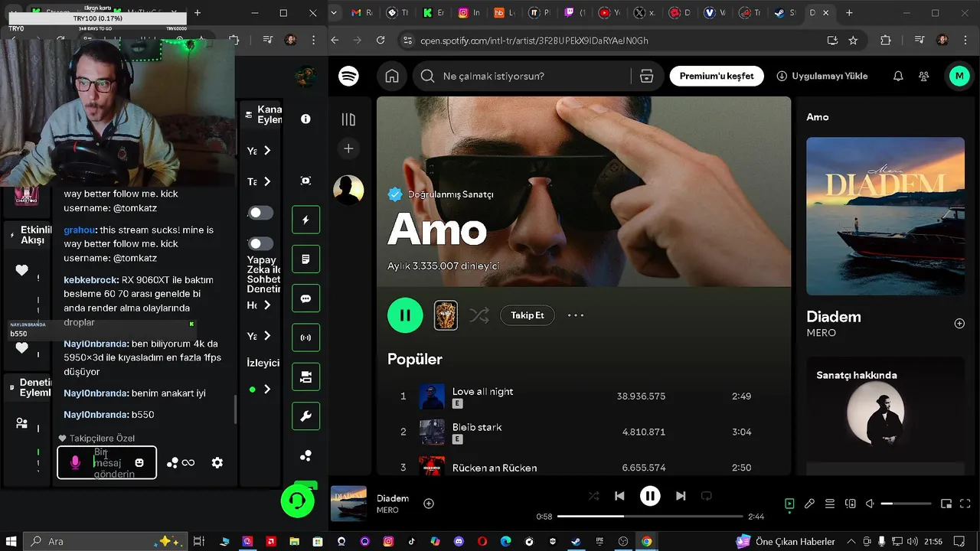
Task: Open the Browse icon in Spotify search bar
Action: point(646,76)
